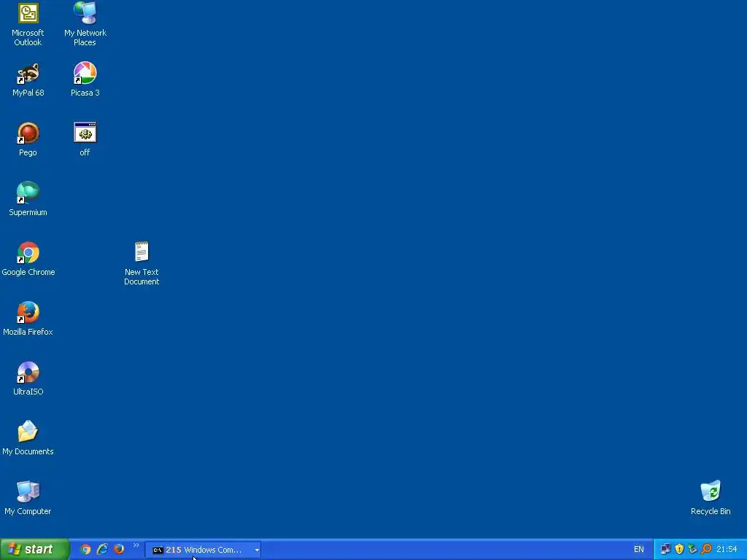
Task: Select the My Computer icon
Action: click(28, 498)
